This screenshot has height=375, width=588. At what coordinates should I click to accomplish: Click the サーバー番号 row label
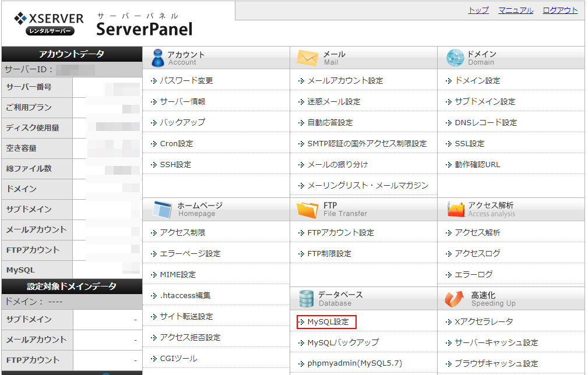(x=29, y=87)
